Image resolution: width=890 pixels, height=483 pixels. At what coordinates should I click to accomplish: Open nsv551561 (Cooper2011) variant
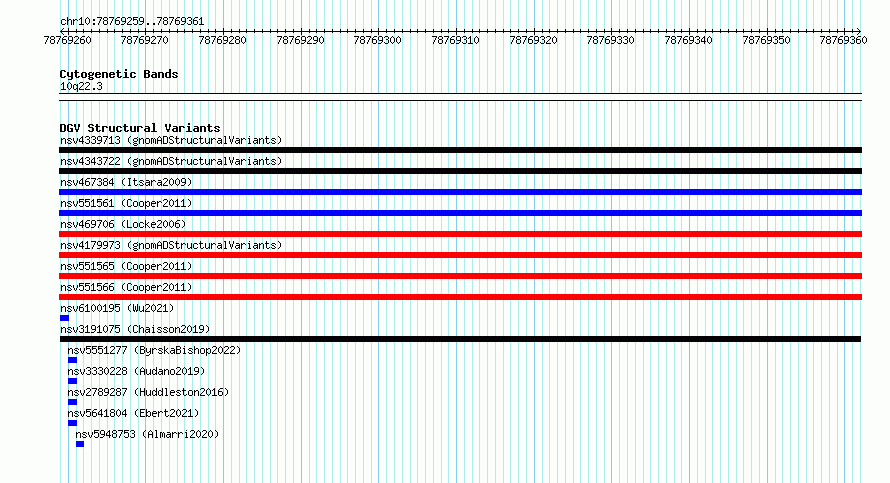[x=126, y=203]
